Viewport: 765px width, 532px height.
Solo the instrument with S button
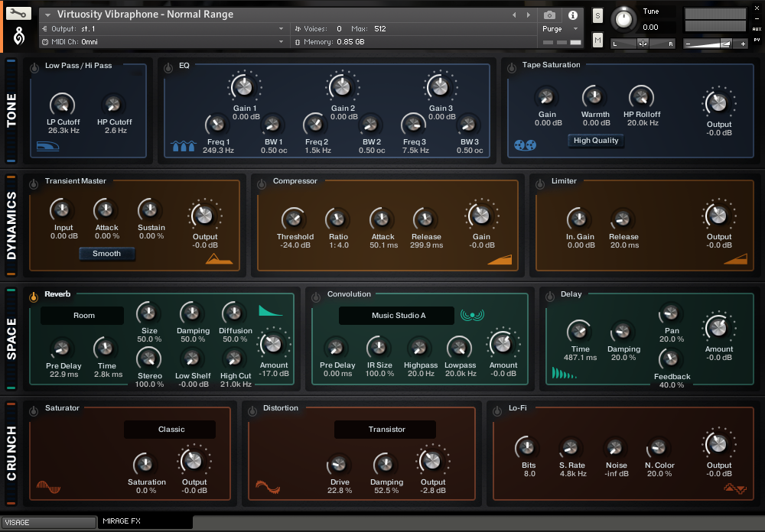(x=597, y=16)
